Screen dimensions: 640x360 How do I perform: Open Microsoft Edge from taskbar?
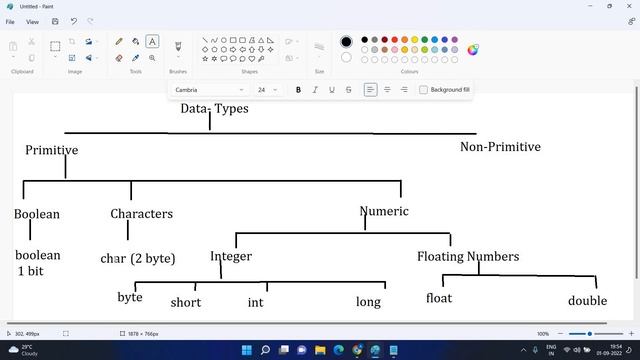tap(338, 350)
